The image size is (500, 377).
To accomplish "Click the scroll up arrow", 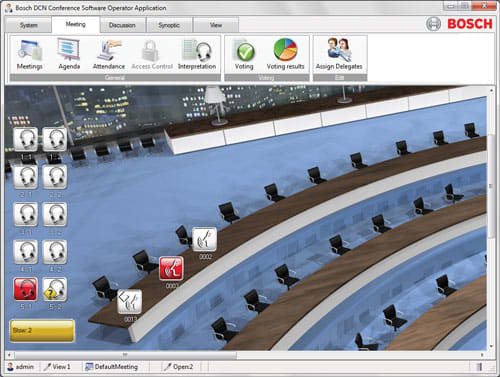I will click(491, 90).
